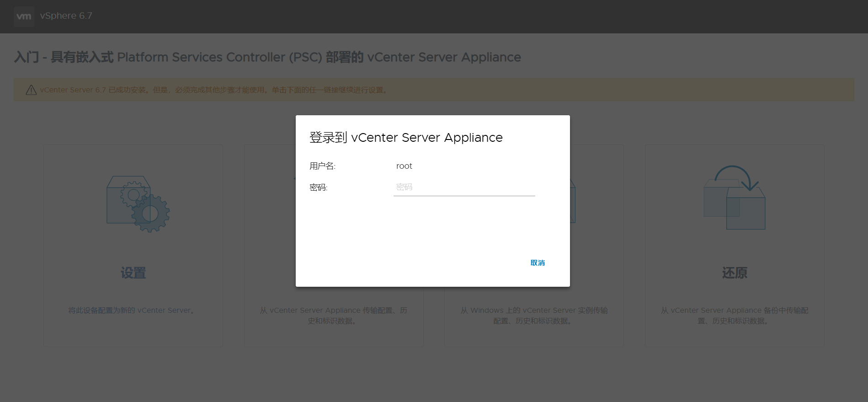Click the vSphere 6.7 header title
868x402 pixels.
point(66,16)
